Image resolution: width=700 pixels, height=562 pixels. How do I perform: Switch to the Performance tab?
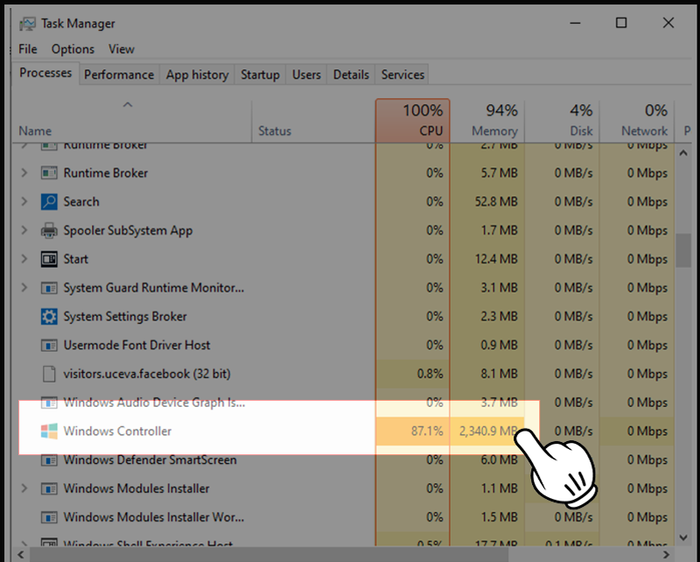tap(119, 75)
